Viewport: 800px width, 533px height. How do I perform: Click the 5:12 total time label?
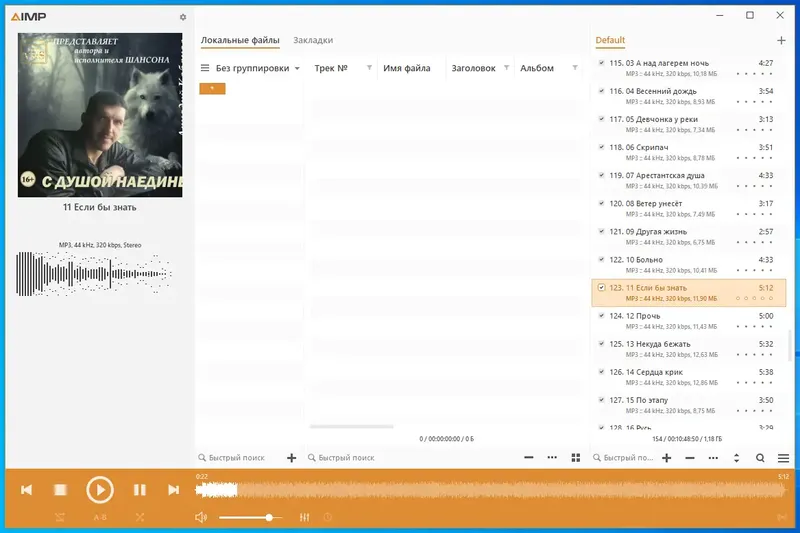tap(783, 476)
